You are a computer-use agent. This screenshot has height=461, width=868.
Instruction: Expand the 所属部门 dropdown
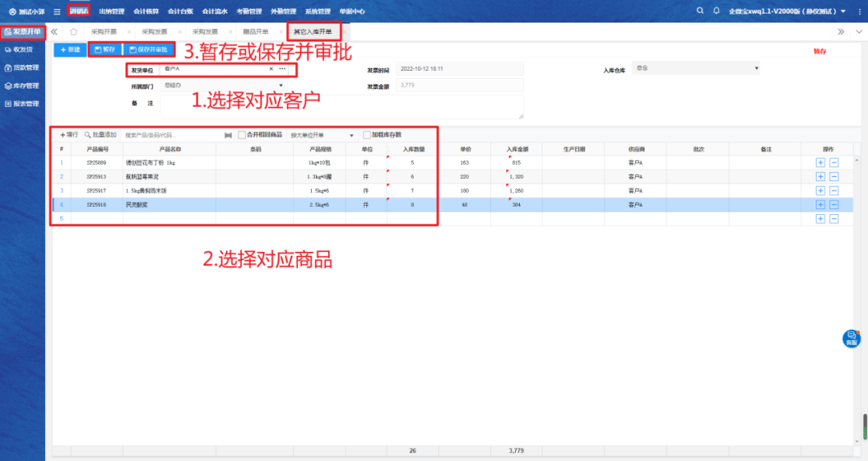[x=281, y=85]
